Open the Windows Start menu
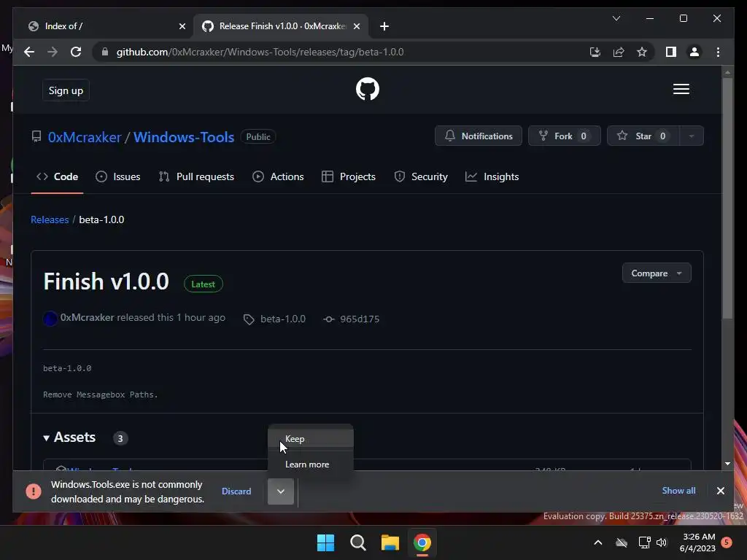The width and height of the screenshot is (747, 560). click(326, 542)
